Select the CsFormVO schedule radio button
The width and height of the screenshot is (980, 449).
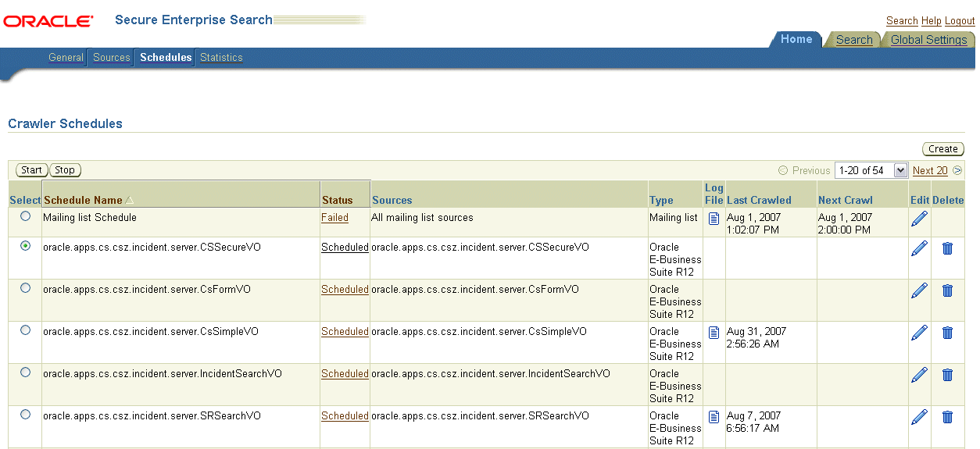coord(26,287)
